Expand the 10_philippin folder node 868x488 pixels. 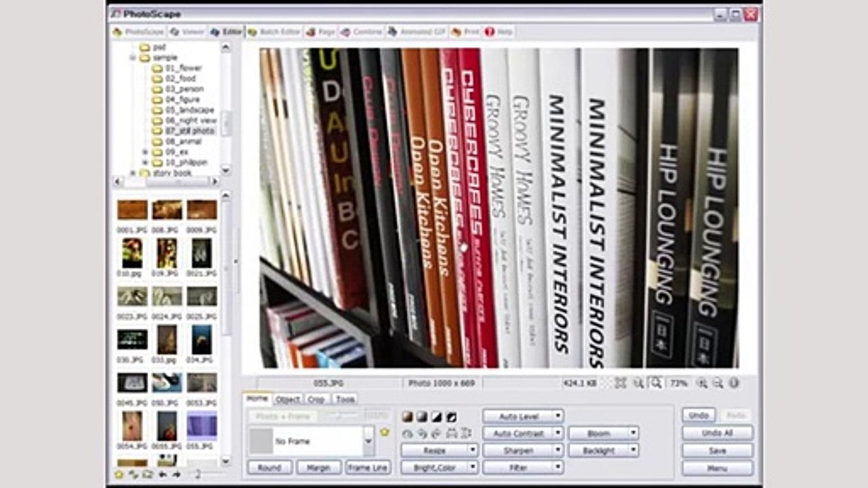pyautogui.click(x=145, y=163)
